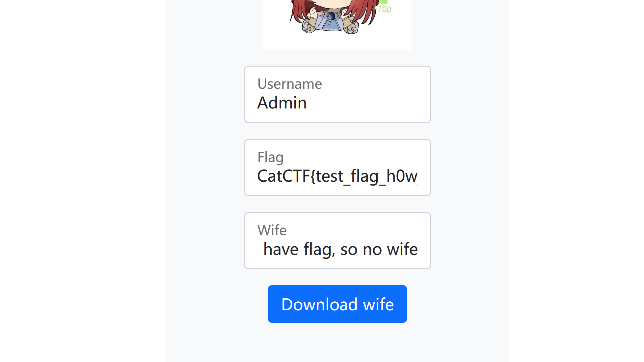644x362 pixels.
Task: Click the Username label text
Action: 289,84
